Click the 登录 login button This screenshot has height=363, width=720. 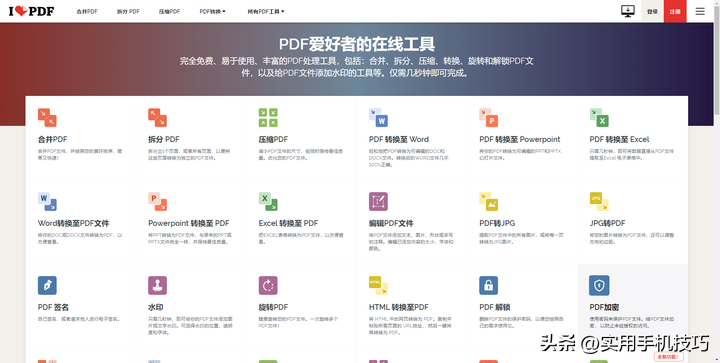pos(652,11)
